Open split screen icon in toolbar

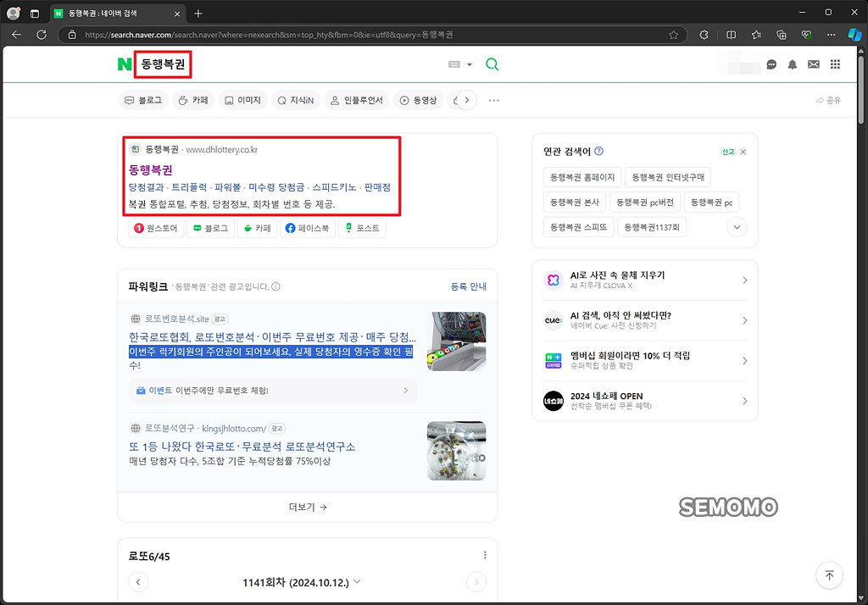point(731,35)
